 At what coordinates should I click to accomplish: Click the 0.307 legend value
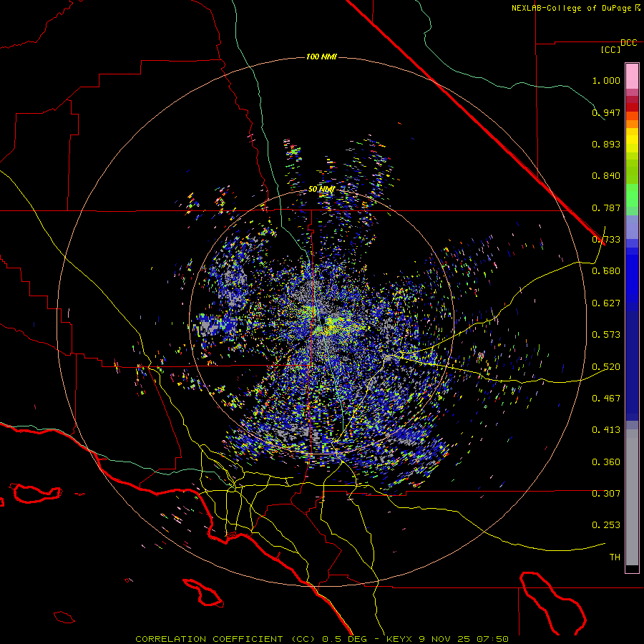click(x=606, y=494)
